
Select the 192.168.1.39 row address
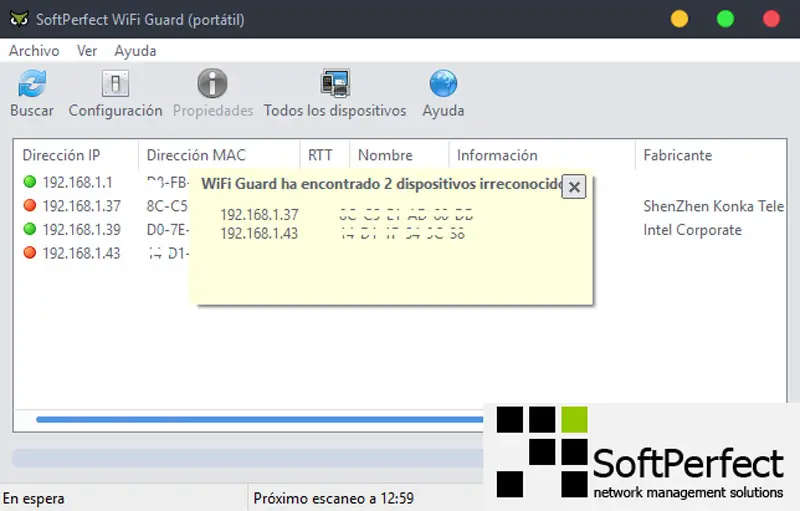click(82, 229)
